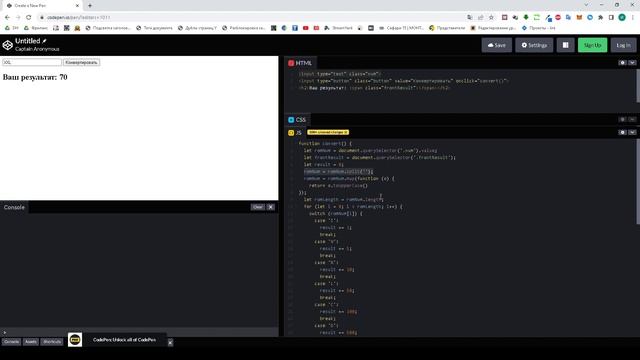Open the CSS editor settings gear
This screenshot has height=360, width=640.
[x=622, y=119]
